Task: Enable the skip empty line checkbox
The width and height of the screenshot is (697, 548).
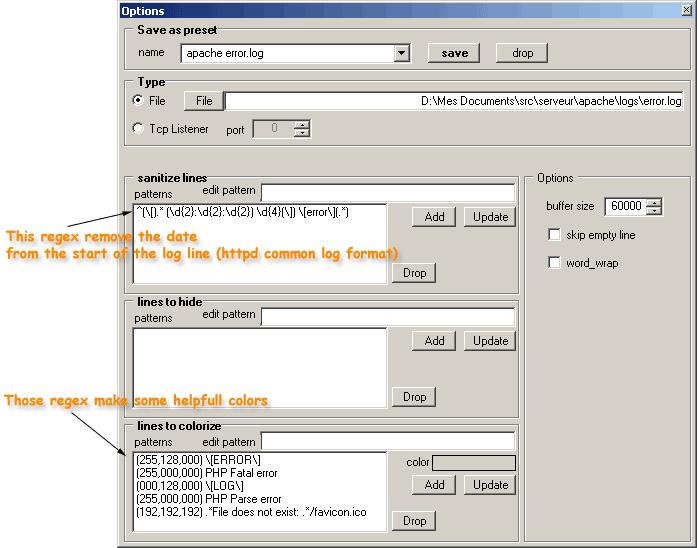Action: point(554,235)
